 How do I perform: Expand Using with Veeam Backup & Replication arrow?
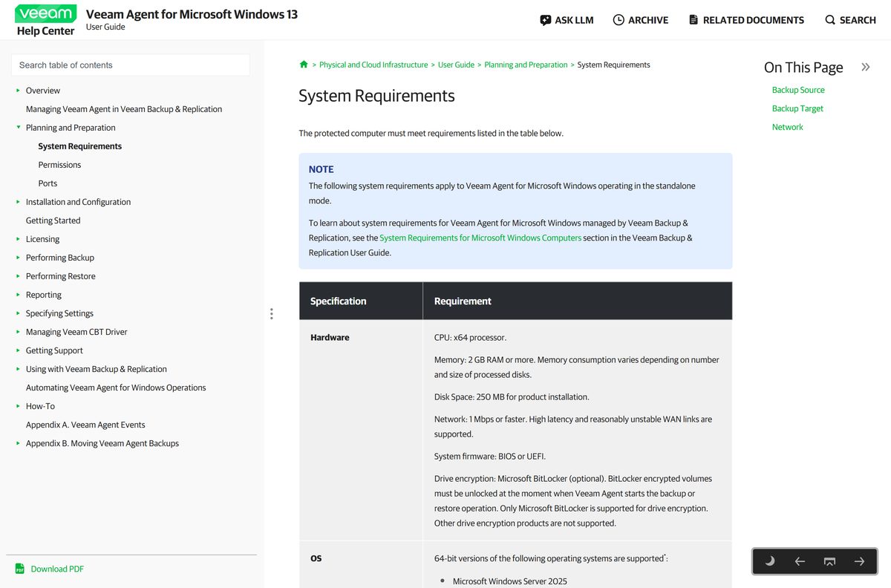[x=19, y=369]
